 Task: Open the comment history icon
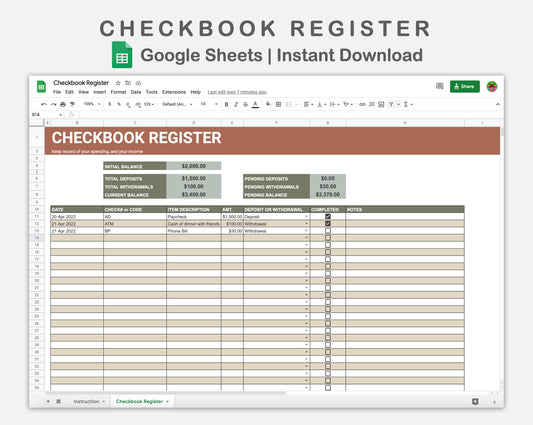point(440,86)
